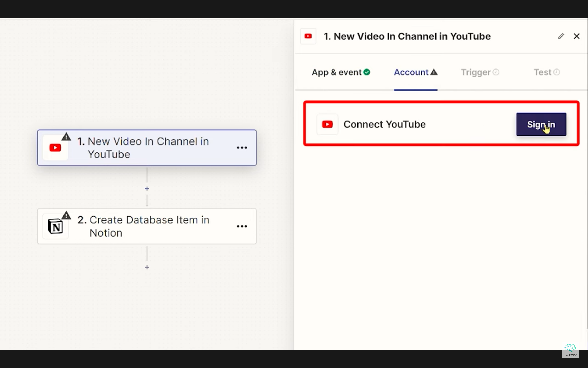Click YouTube icon beside Connect YouTube
This screenshot has width=588, height=368.
pyautogui.click(x=327, y=124)
